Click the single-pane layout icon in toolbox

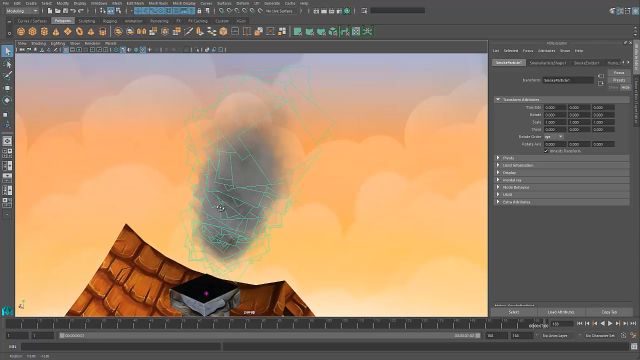7,141
